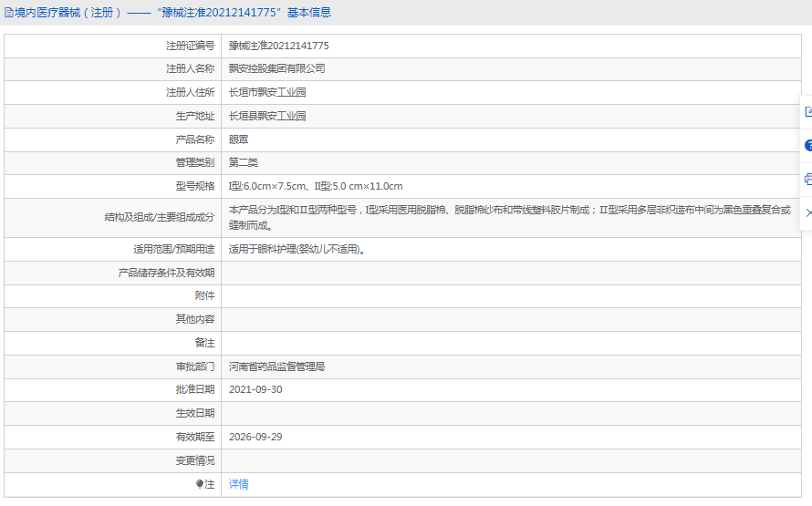The width and height of the screenshot is (812, 506).
Task: Click approval authority 河南省药品监督管理局
Action: [x=276, y=367]
